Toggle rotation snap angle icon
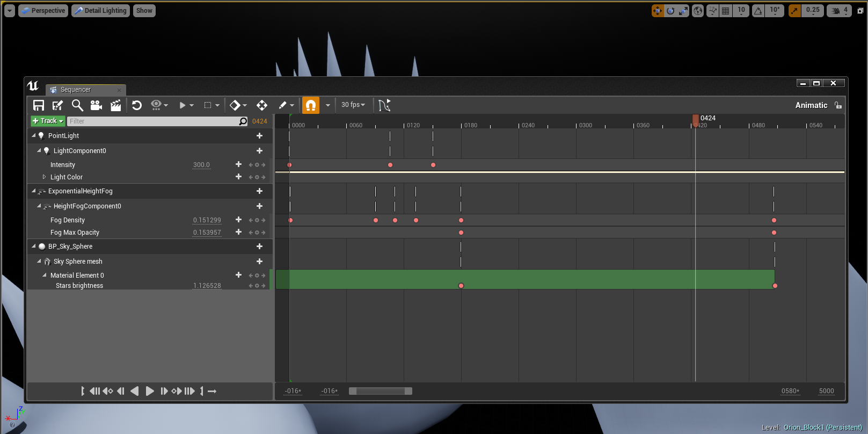The width and height of the screenshot is (868, 434). point(758,11)
